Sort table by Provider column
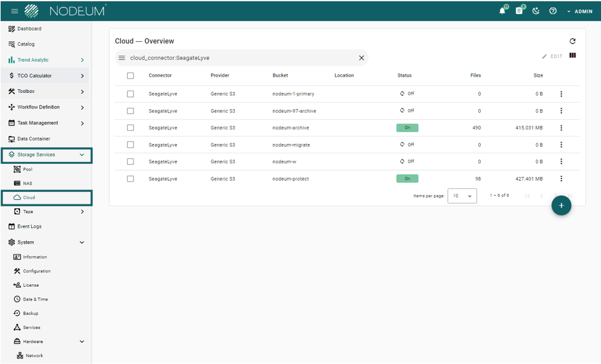Screen dimensions: 601x364 click(220, 75)
